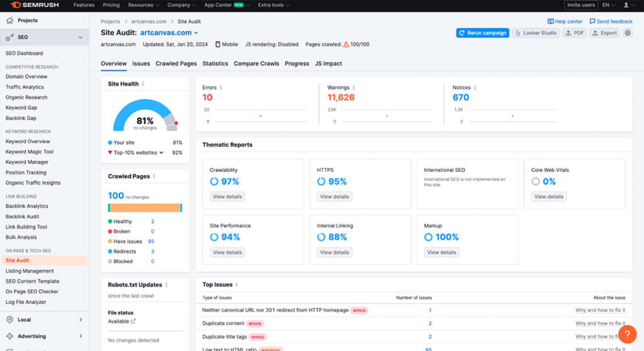
Task: Click the Notices trend chart data point
Action: [513, 116]
